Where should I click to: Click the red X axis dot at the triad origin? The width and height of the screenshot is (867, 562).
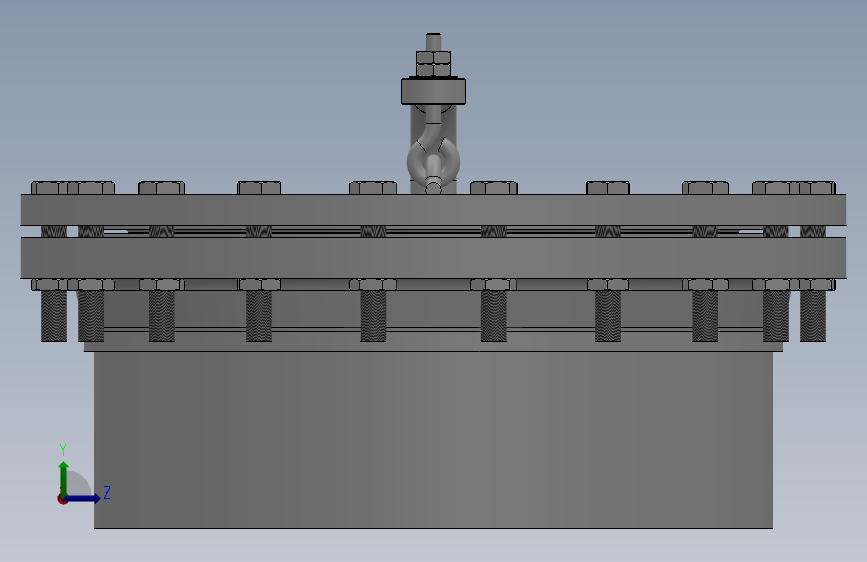[62, 499]
